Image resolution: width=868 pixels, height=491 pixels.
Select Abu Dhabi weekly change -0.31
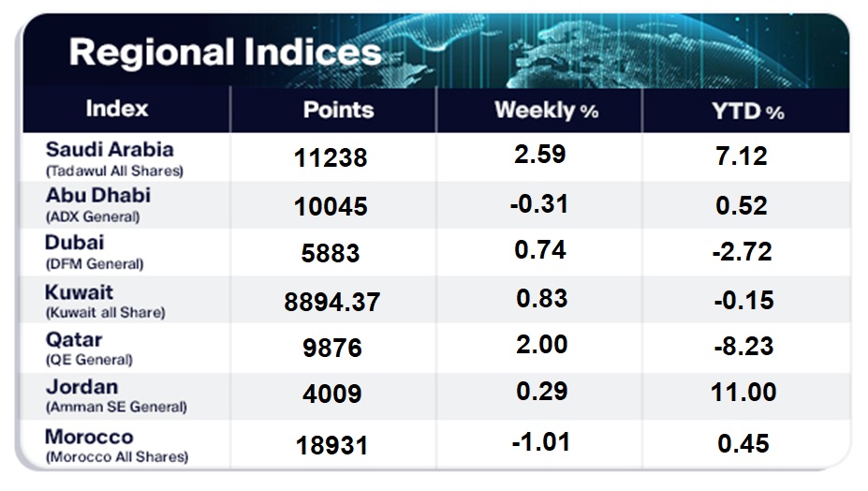[x=539, y=204]
